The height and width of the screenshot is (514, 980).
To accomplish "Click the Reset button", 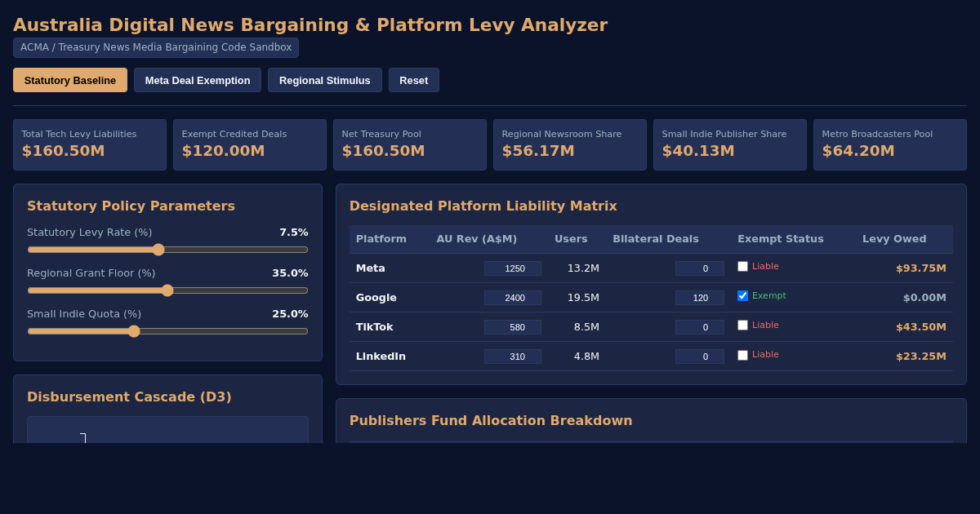I will pos(414,80).
